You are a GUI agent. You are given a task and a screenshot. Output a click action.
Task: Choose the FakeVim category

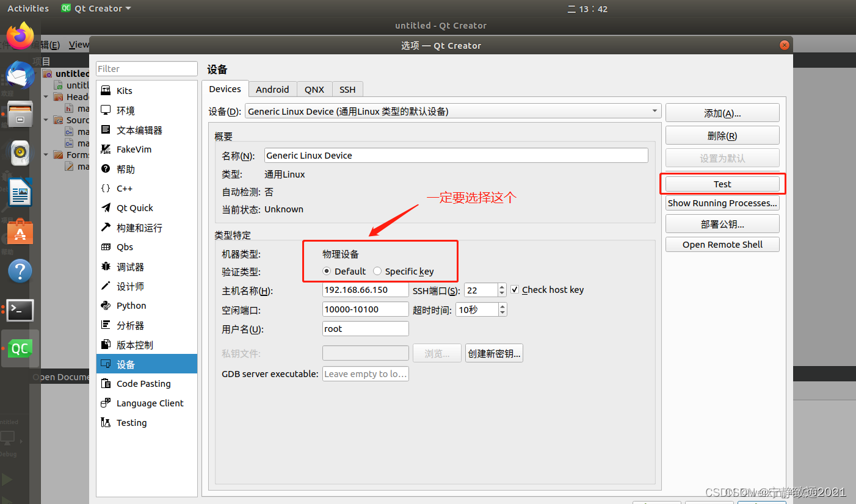147,149
